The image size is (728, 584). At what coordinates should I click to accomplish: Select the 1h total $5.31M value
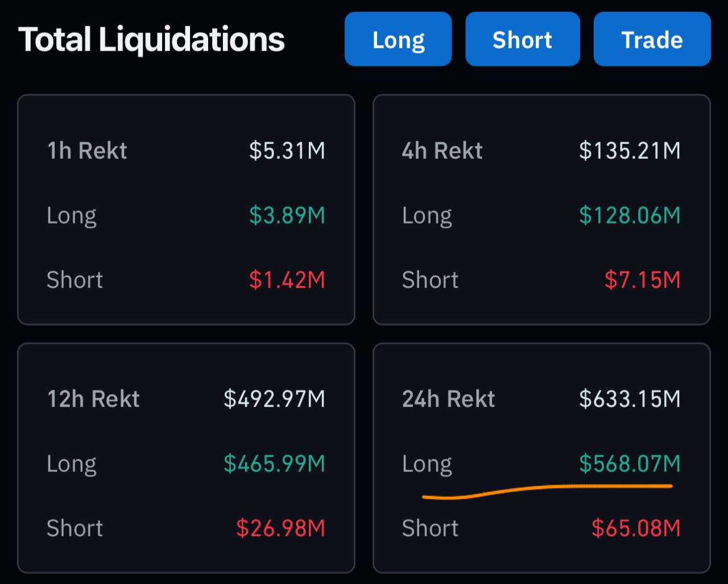[287, 151]
